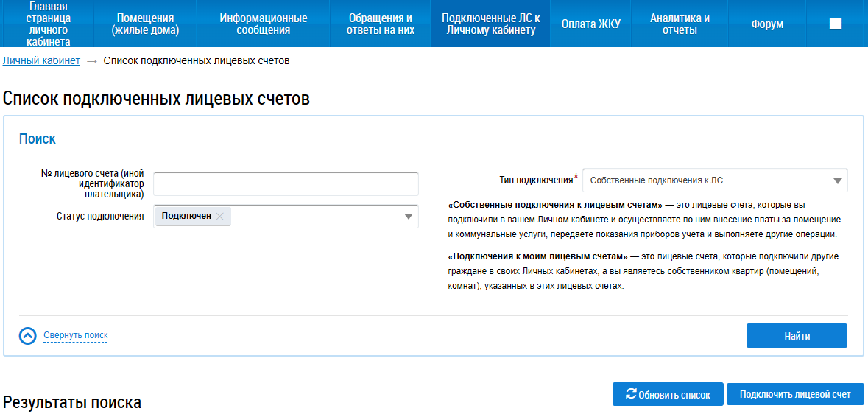Select 'Подключенные ЛС к Личному кабинету' tab

tap(490, 24)
